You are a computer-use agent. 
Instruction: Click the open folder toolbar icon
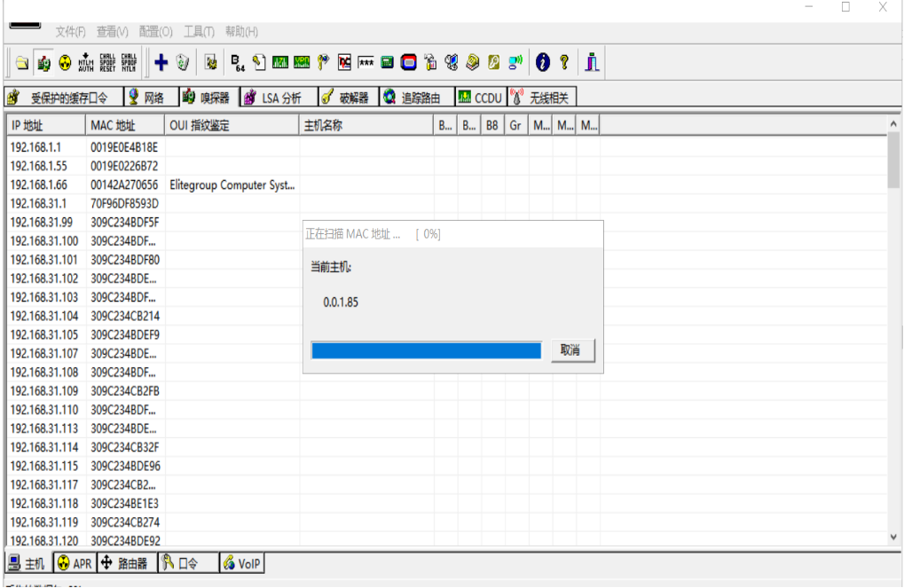pos(22,62)
